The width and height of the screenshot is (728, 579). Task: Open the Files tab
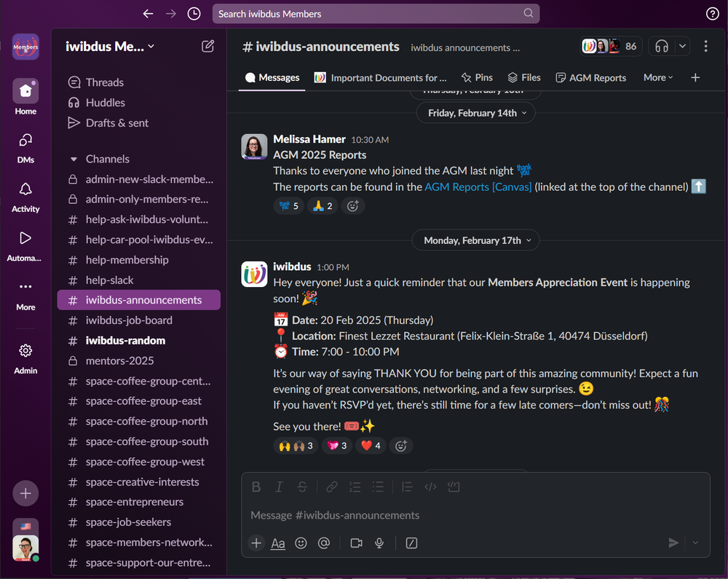525,77
